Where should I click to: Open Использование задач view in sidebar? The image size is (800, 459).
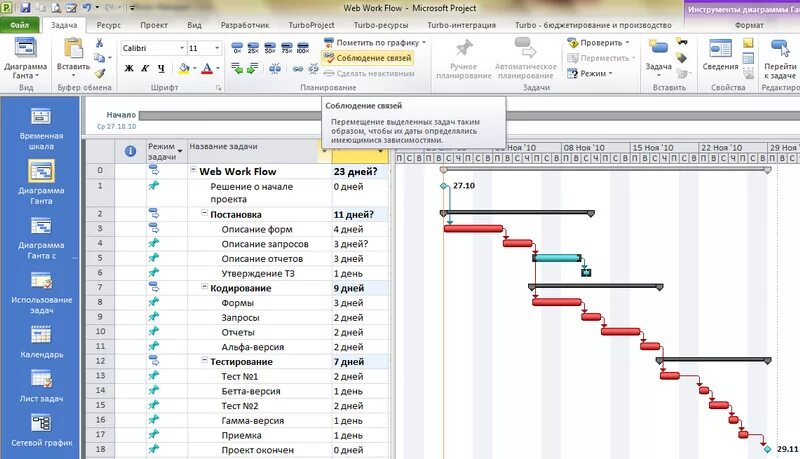[x=41, y=293]
